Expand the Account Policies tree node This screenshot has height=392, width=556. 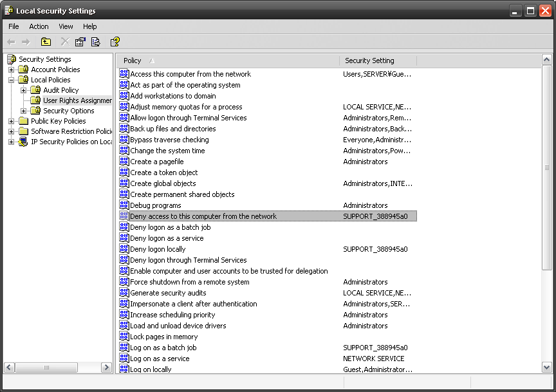[12, 70]
